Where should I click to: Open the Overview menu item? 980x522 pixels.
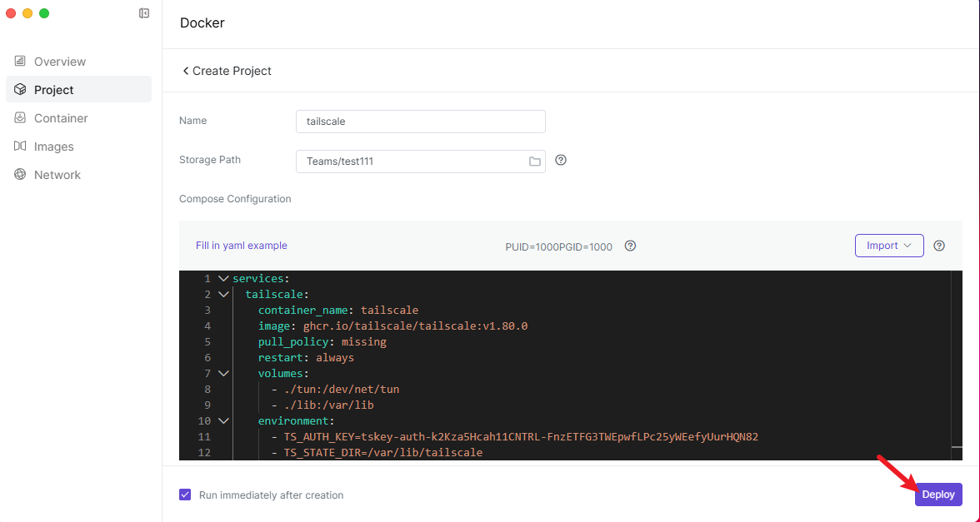60,62
